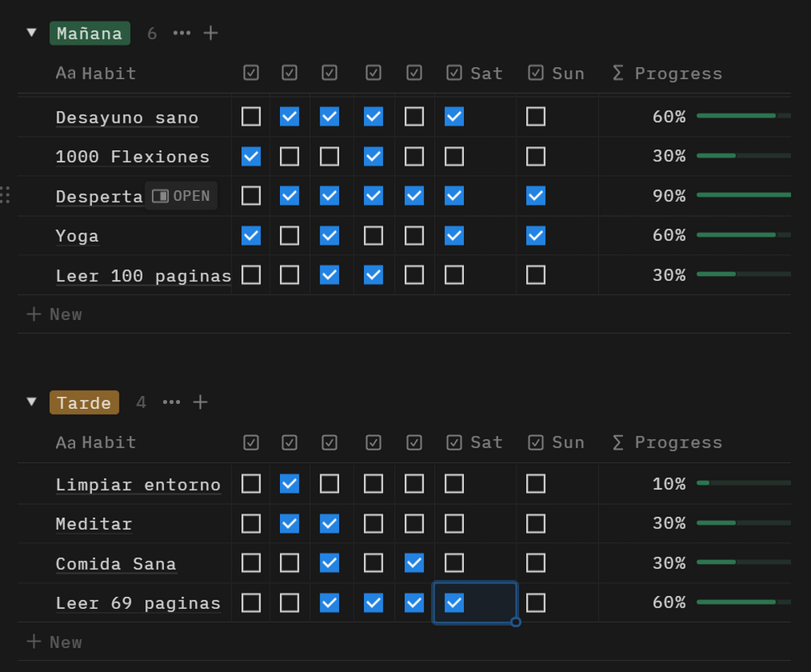Add a New row under Mañana
811x672 pixels.
click(x=55, y=314)
